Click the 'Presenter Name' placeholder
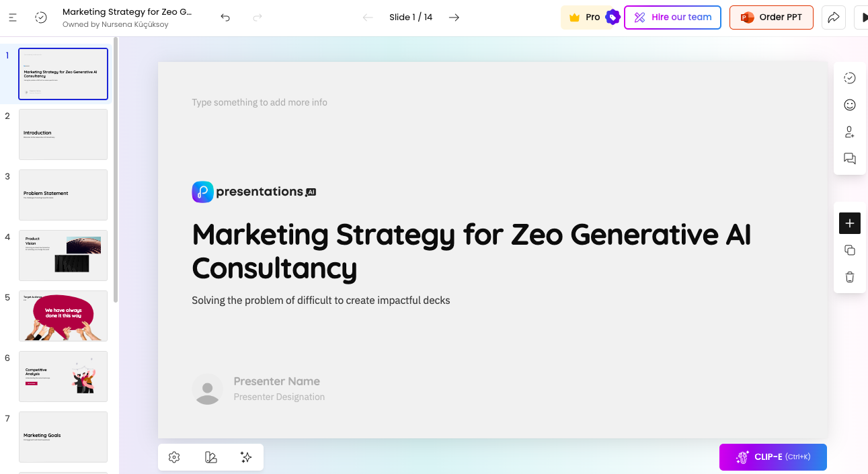Viewport: 868px width, 474px height. tap(277, 381)
